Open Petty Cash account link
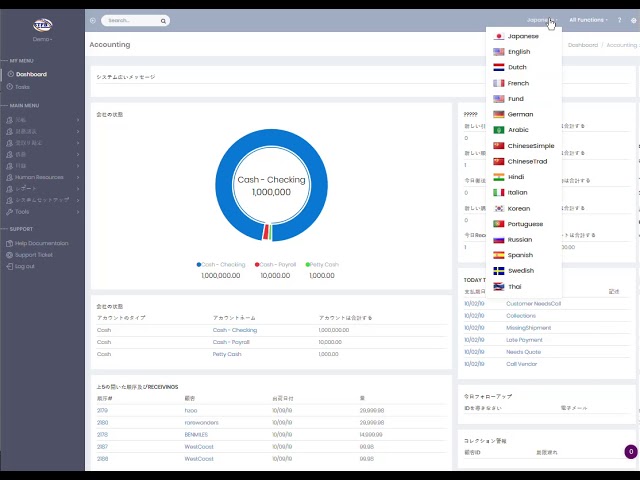 pos(227,354)
